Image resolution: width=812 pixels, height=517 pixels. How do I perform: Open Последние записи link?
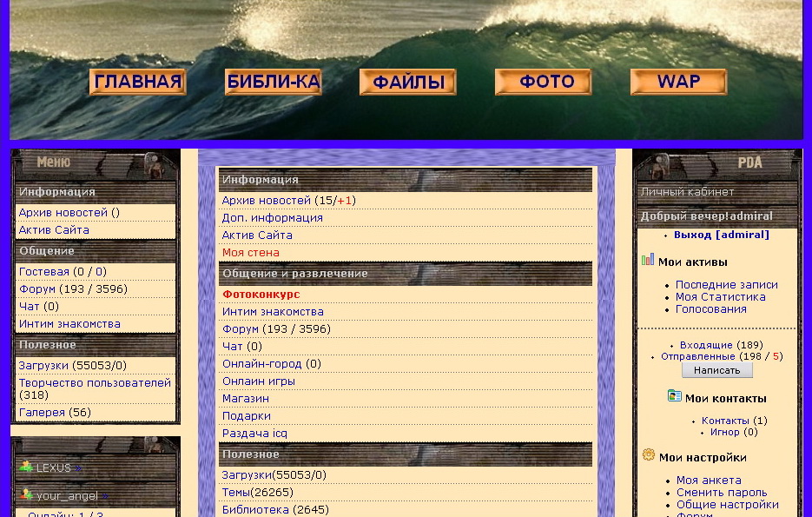pos(727,285)
